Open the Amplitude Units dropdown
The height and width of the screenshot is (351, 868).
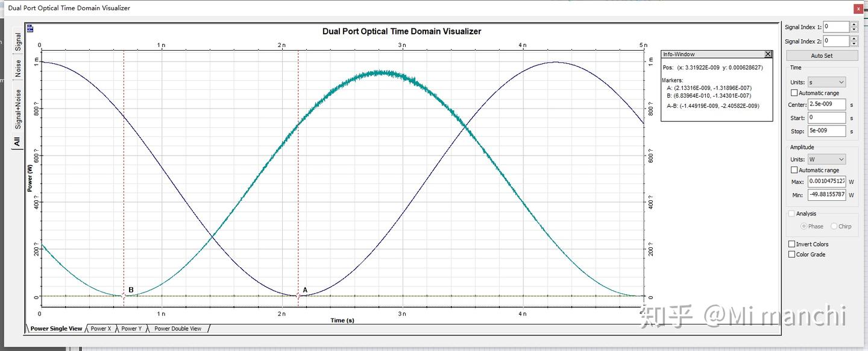826,159
